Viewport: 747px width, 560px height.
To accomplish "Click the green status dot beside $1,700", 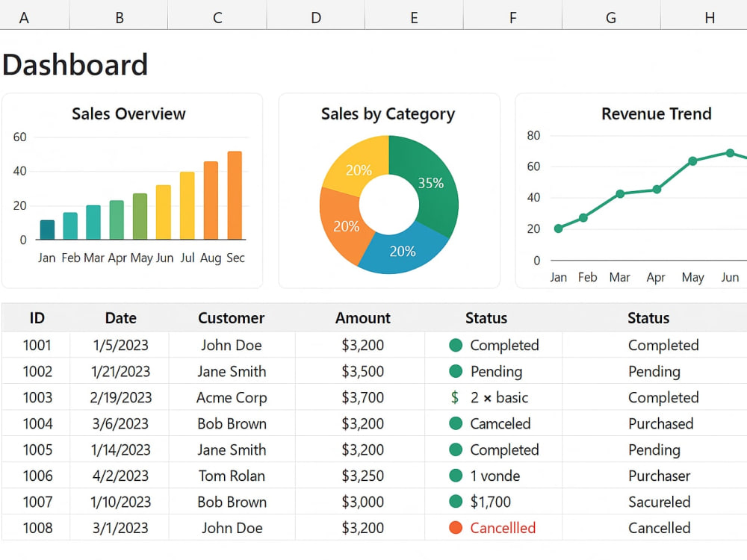I will (456, 502).
